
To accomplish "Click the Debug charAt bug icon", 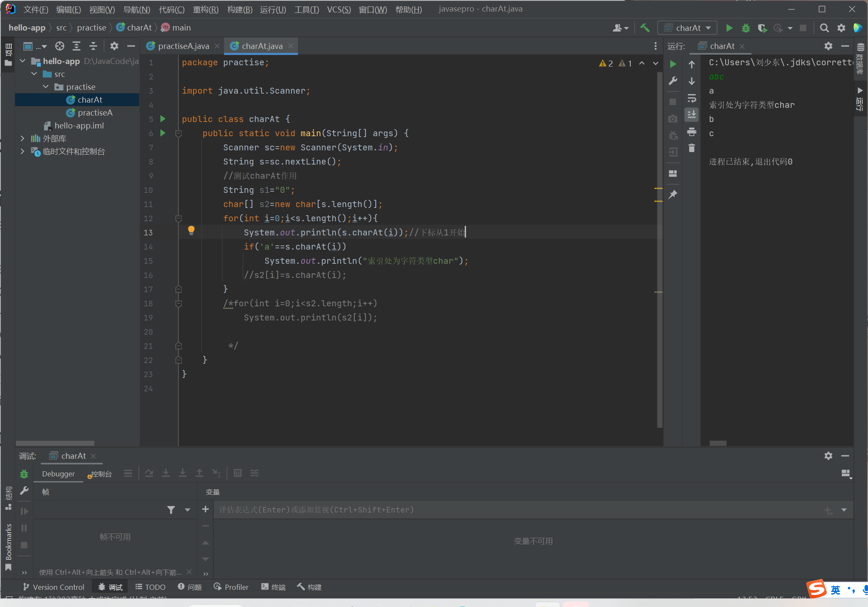I will [x=746, y=28].
